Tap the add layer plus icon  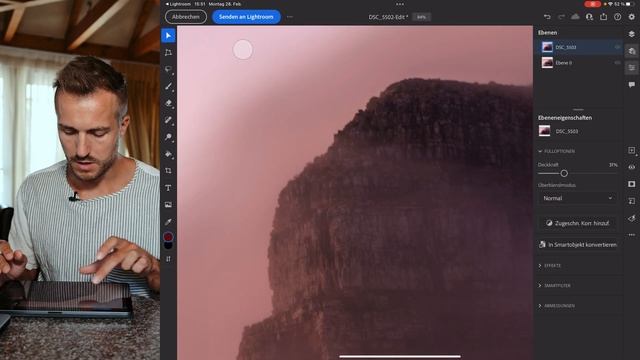[632, 151]
